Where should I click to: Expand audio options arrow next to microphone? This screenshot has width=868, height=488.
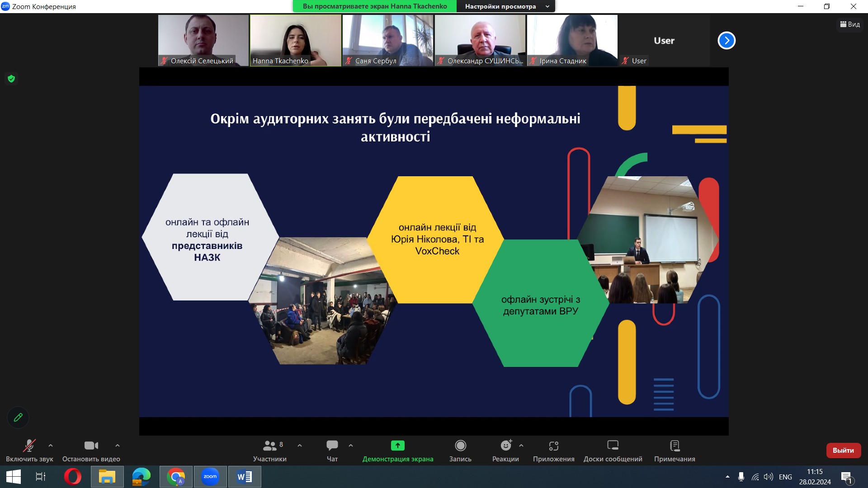51,446
